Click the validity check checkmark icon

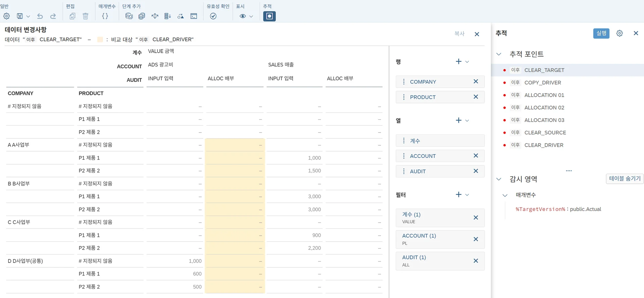[x=213, y=16]
